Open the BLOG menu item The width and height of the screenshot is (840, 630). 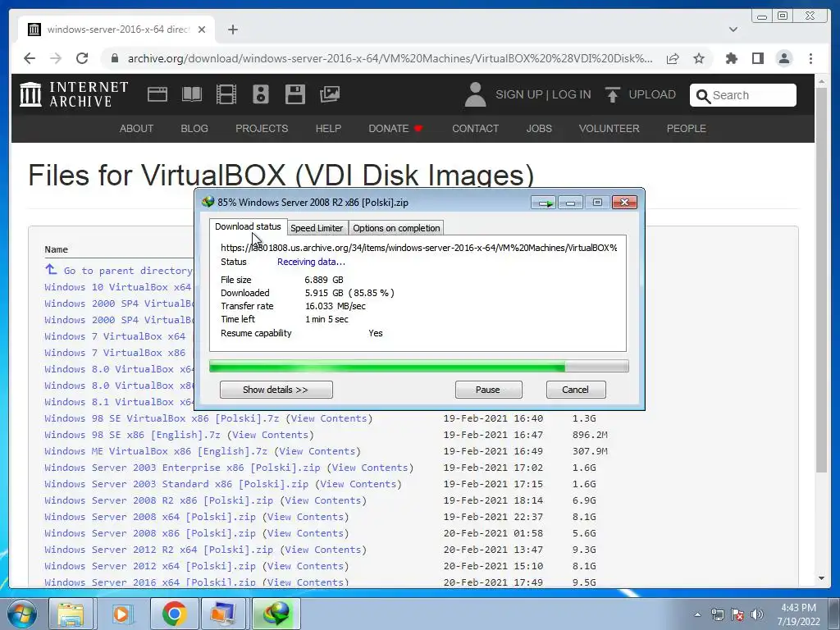point(194,129)
